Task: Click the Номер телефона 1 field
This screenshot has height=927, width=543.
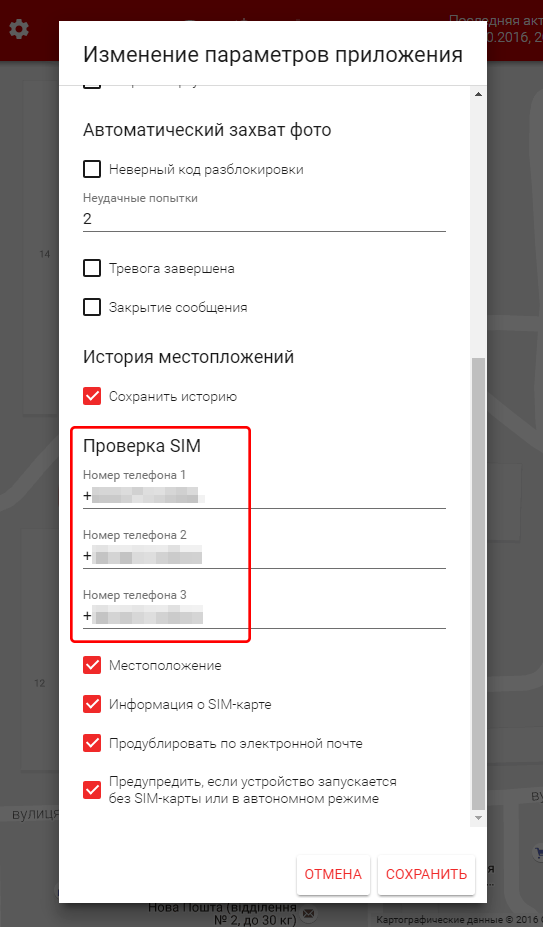Action: pos(264,496)
